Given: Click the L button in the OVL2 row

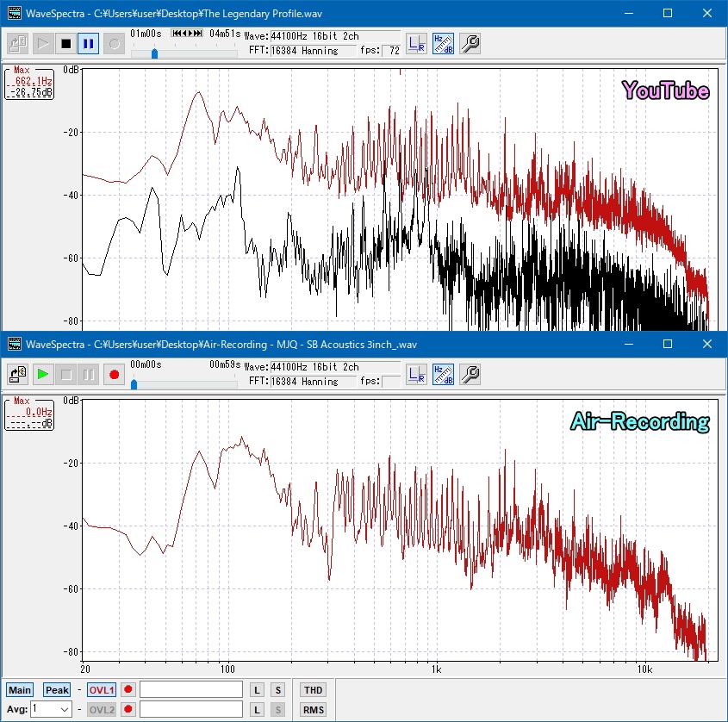Looking at the screenshot, I should 257,710.
